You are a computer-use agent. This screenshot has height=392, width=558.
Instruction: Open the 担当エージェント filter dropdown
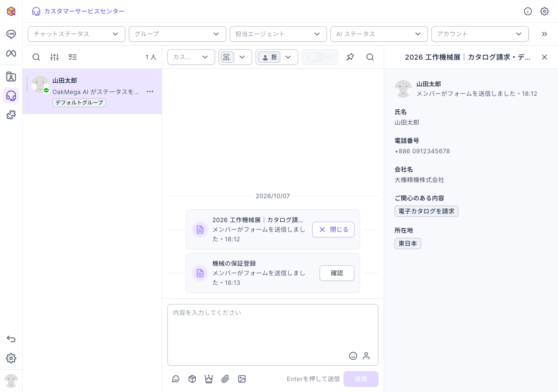pos(278,34)
